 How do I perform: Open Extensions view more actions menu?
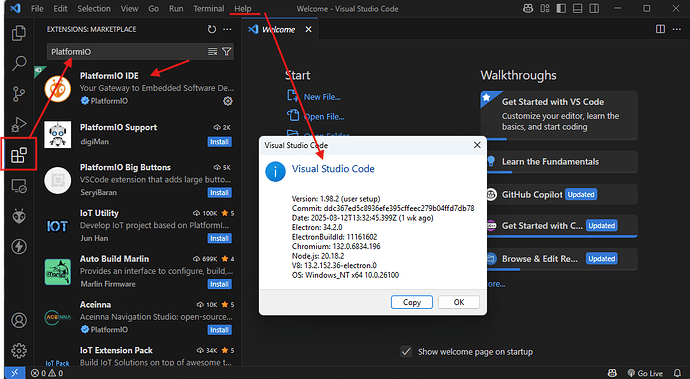coord(227,29)
